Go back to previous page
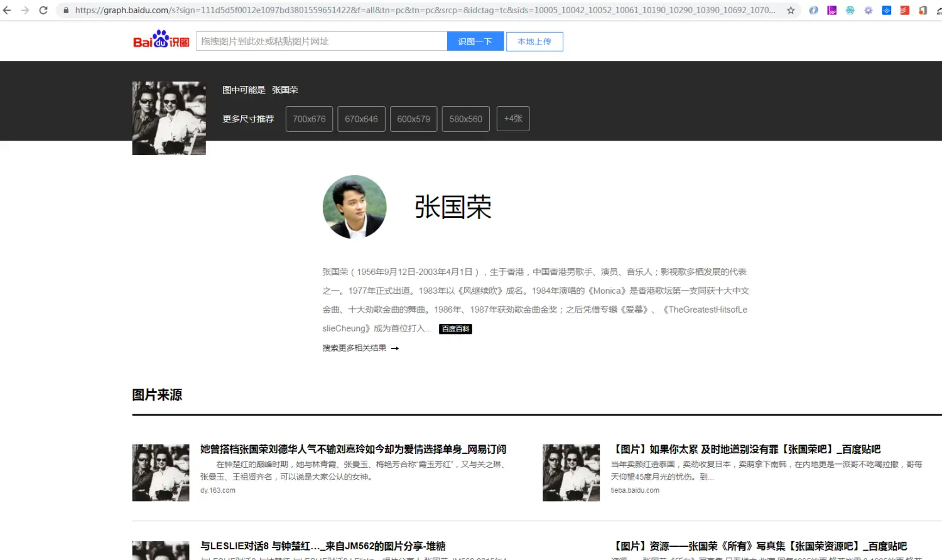Viewport: 942px width, 560px height. (8, 10)
